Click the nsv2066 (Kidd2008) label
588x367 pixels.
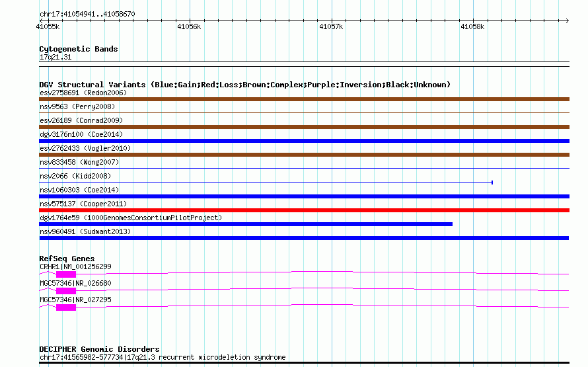pos(75,176)
